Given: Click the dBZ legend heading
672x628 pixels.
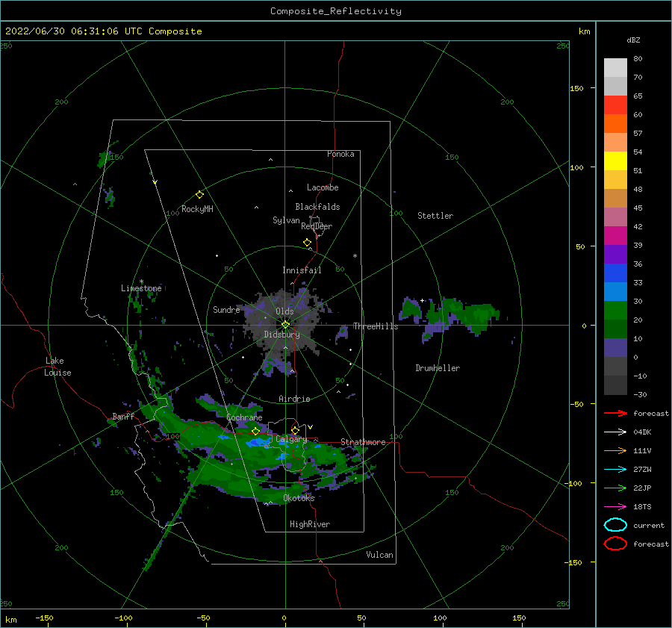Looking at the screenshot, I should 633,40.
